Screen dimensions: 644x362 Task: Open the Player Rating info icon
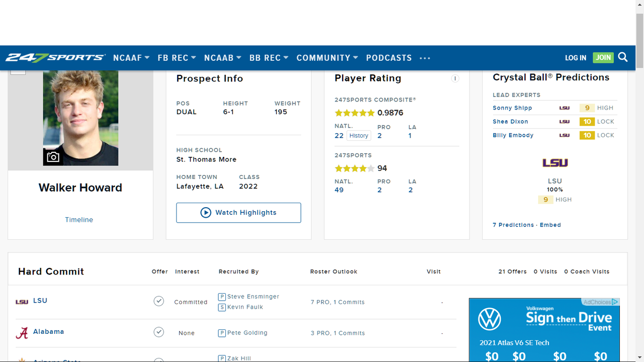[455, 78]
